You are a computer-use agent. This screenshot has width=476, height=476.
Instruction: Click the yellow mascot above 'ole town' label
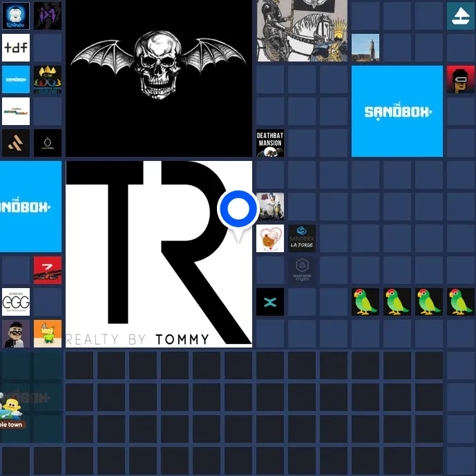[x=10, y=408]
